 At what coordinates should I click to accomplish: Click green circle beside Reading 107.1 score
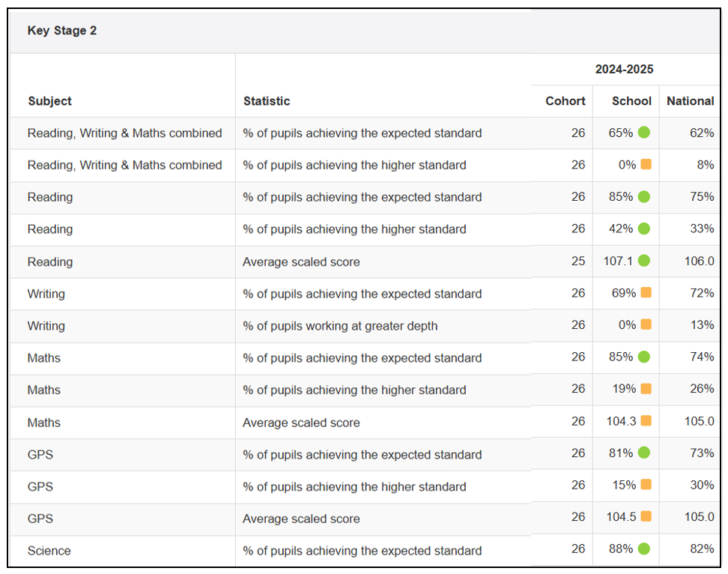tap(644, 261)
